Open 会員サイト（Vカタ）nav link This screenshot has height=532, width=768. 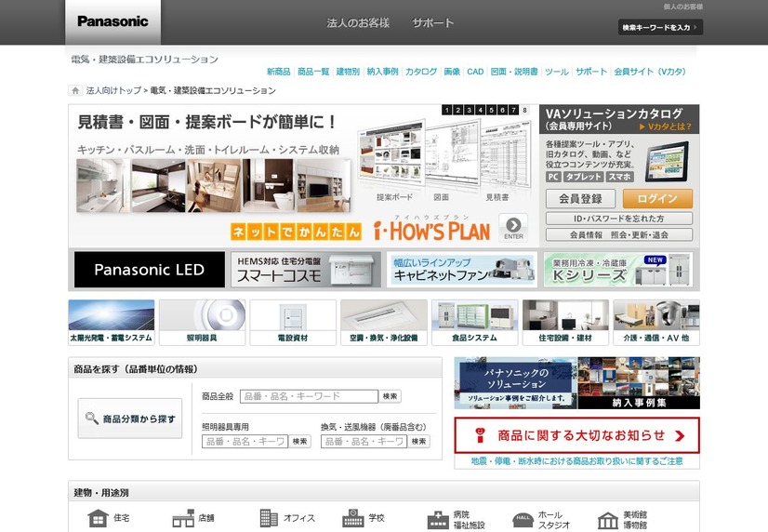650,72
